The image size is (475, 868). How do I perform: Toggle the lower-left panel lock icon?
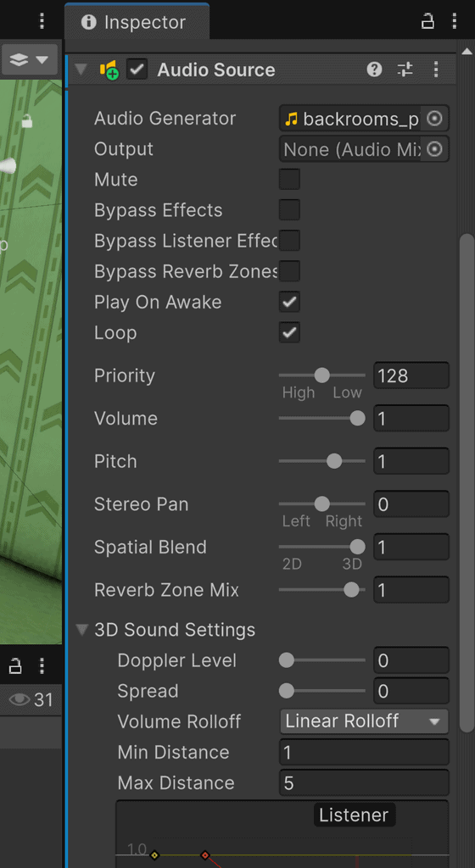coord(15,665)
